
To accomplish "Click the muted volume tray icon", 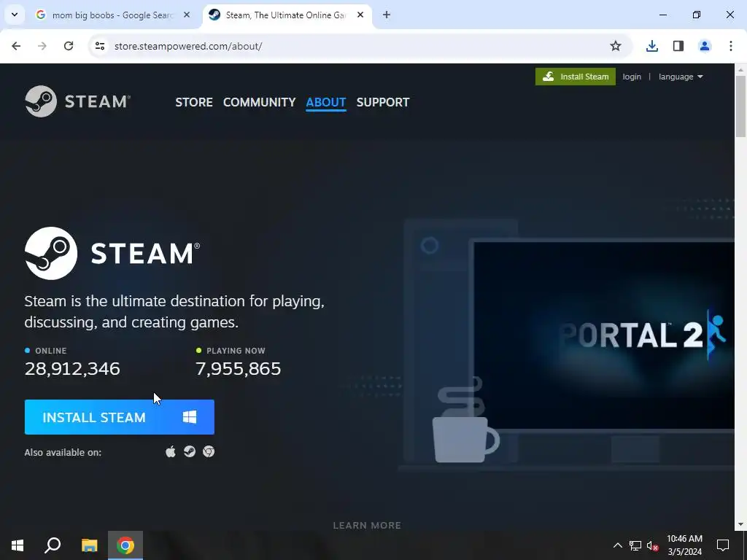I will (653, 545).
